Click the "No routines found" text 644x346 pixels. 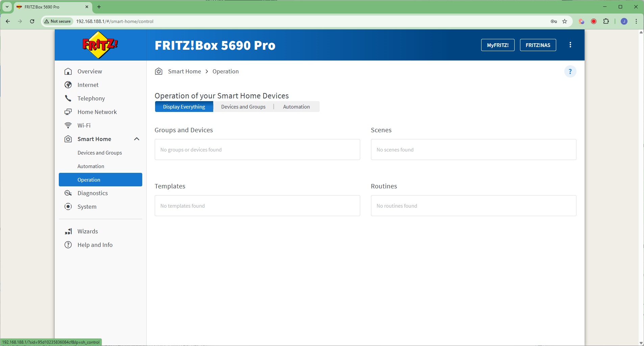tap(397, 206)
